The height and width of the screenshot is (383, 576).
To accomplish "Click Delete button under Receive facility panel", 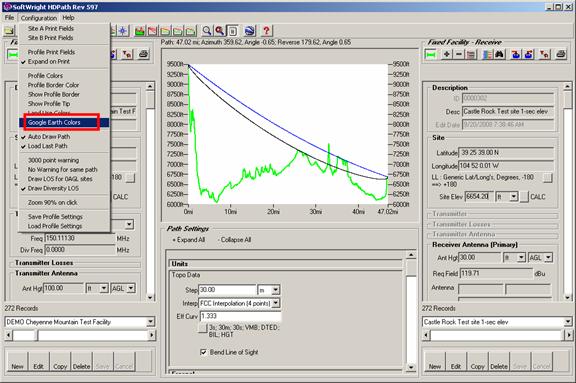I will [499, 361].
